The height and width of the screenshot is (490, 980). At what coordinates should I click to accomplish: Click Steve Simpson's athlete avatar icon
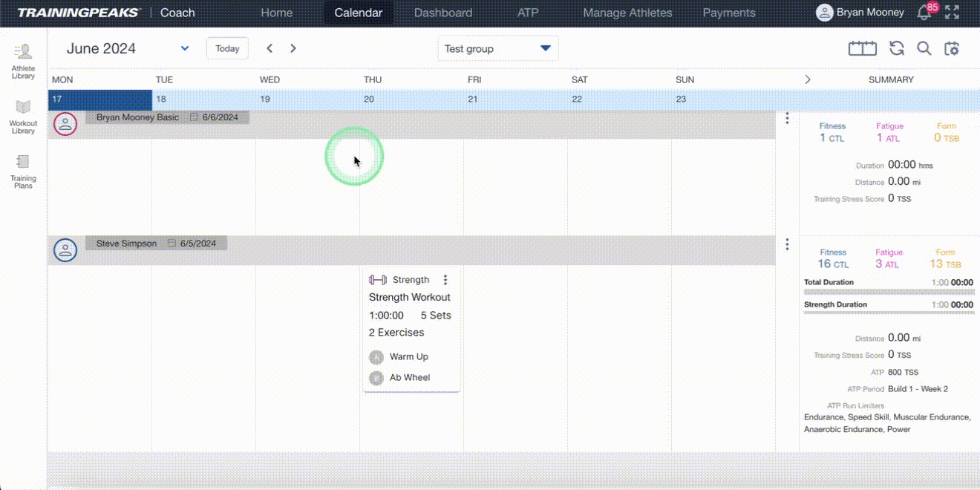tap(65, 250)
